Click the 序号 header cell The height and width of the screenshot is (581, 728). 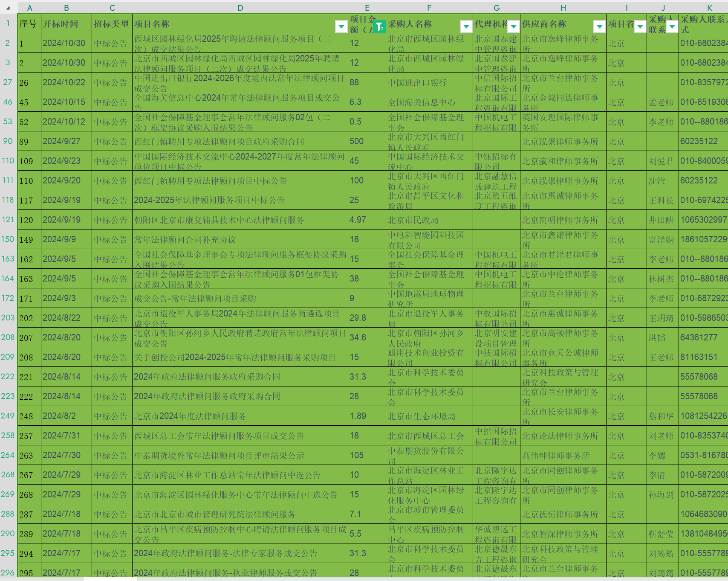pos(29,24)
